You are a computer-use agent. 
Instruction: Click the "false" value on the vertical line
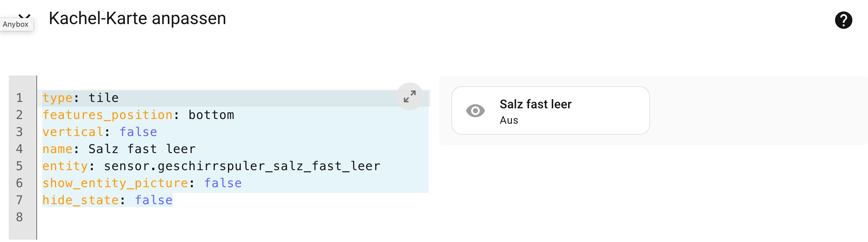click(x=138, y=132)
